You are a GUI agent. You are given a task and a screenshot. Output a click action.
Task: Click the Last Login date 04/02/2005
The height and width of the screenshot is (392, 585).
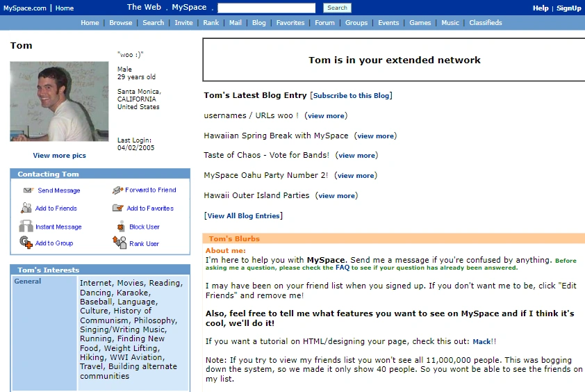[135, 148]
